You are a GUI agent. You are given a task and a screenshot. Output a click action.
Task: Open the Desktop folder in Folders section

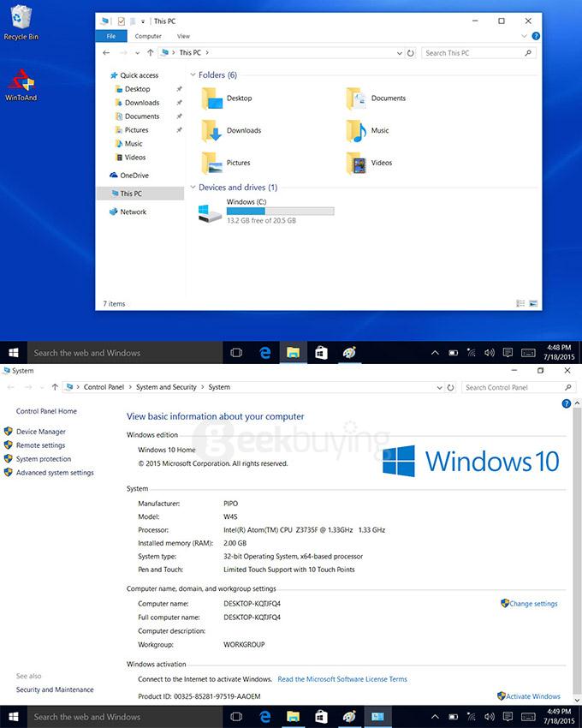coord(227,98)
